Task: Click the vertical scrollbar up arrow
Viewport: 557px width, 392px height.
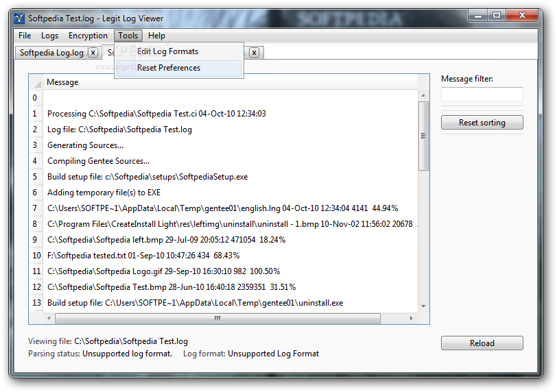Action: pos(423,95)
